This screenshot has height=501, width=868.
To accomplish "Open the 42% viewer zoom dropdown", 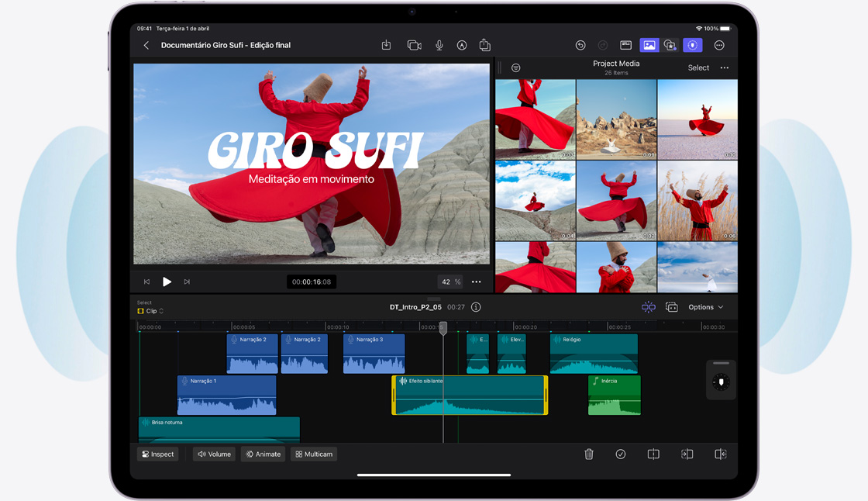I will [x=449, y=282].
